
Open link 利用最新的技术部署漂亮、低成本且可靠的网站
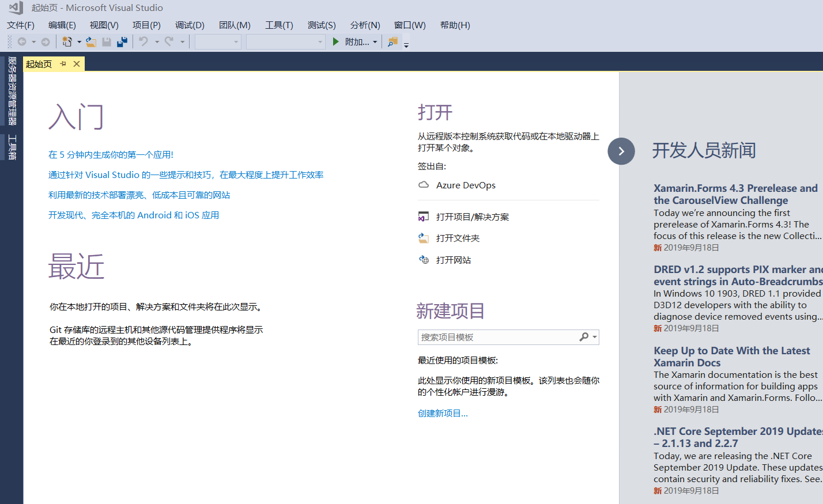tap(139, 195)
